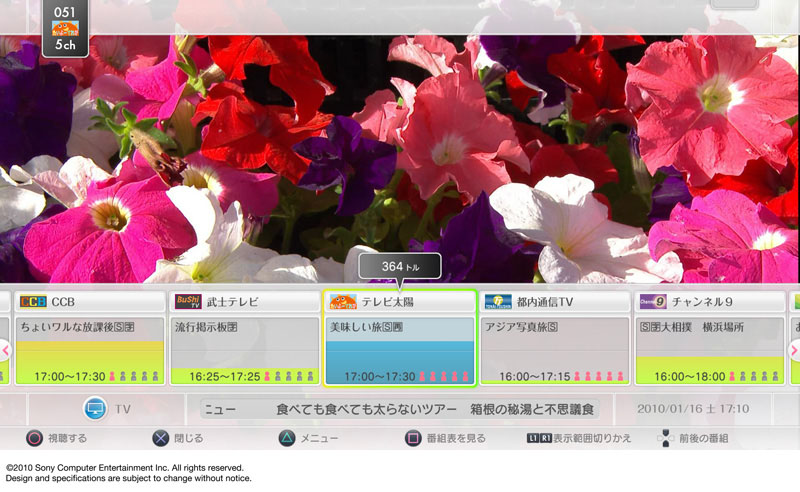Click the scrolling program description ticker

click(x=412, y=409)
